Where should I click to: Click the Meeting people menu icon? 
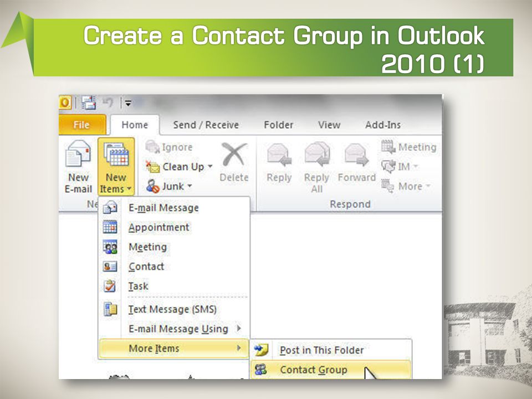pos(110,247)
